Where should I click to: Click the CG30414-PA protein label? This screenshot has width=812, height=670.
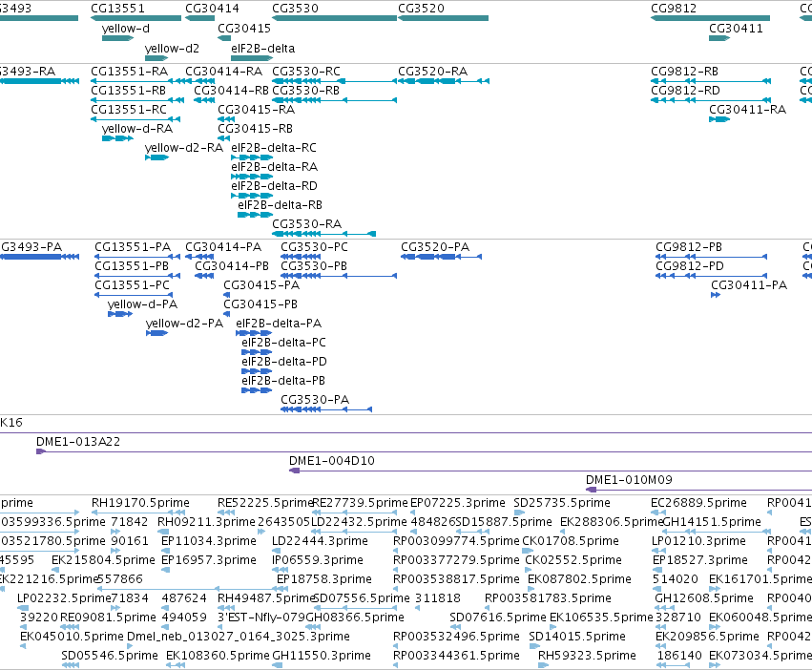(223, 246)
